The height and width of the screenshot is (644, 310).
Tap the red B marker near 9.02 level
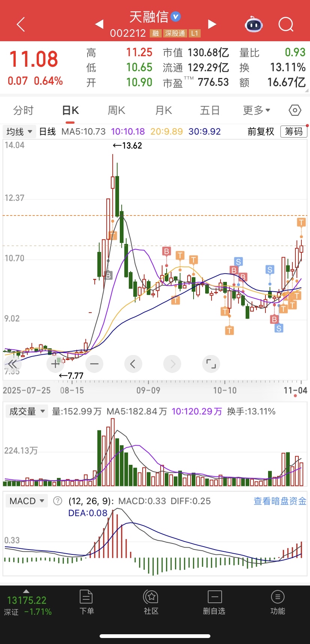(274, 319)
